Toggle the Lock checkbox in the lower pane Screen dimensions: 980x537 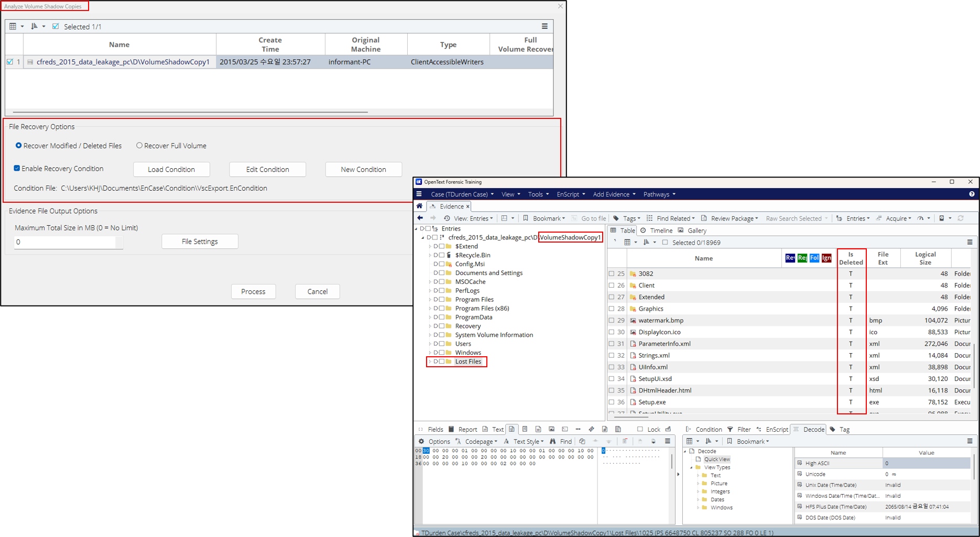pyautogui.click(x=640, y=430)
